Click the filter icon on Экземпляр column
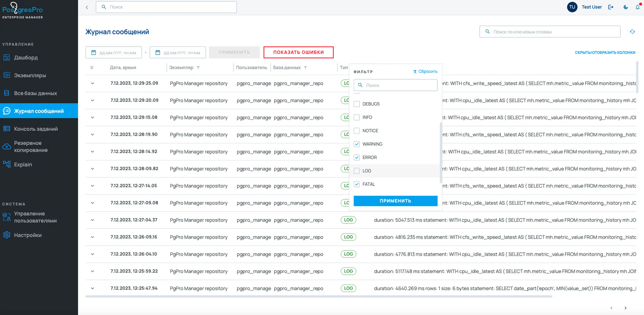The image size is (644, 315). point(198,68)
